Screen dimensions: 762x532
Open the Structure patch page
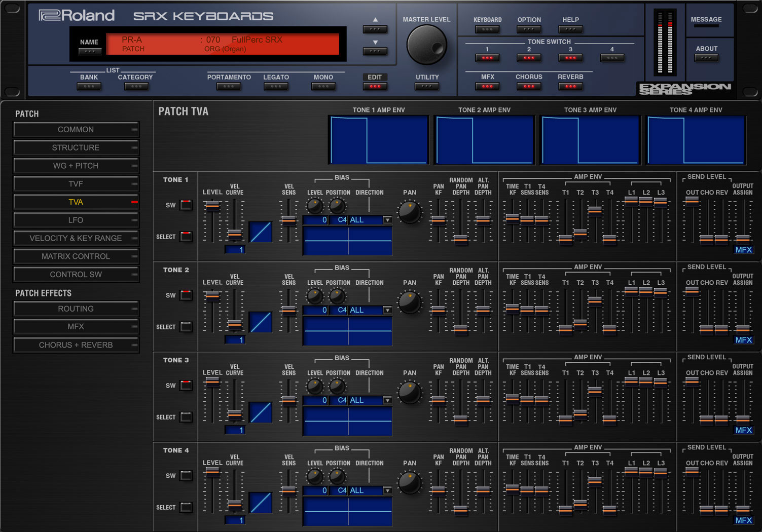pyautogui.click(x=76, y=147)
